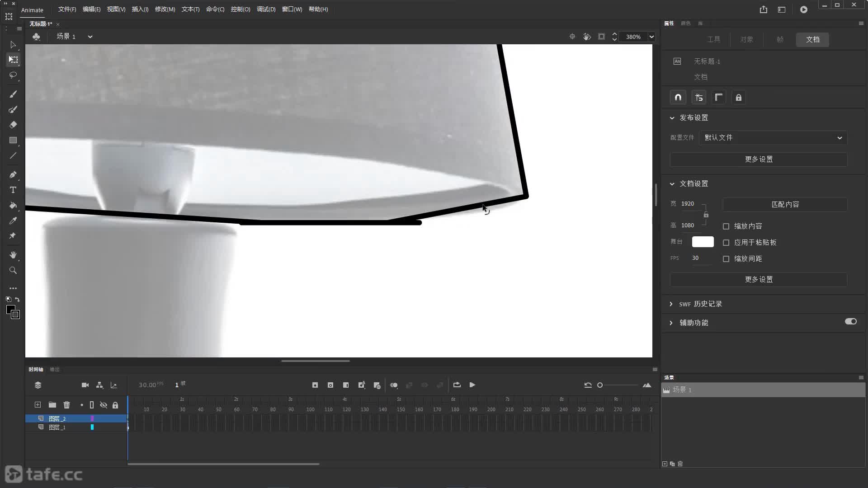Viewport: 868px width, 488px height.
Task: Toggle the 辅助功能 switch
Action: 851,322
